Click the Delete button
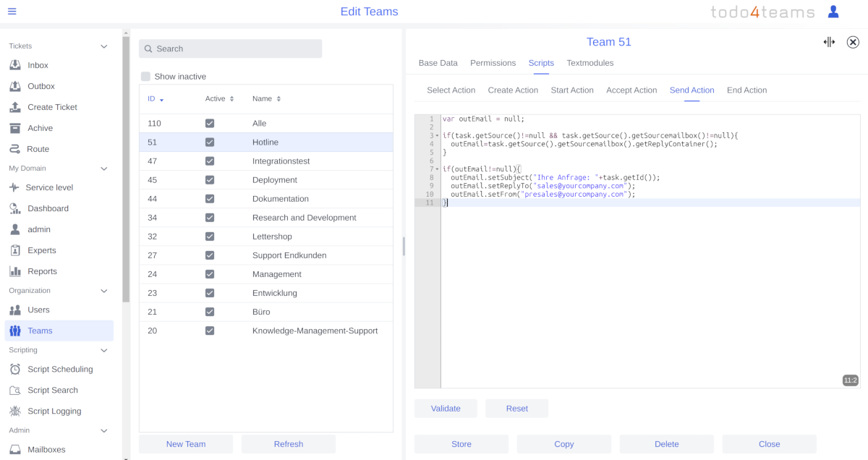The height and width of the screenshot is (460, 868). coord(667,444)
